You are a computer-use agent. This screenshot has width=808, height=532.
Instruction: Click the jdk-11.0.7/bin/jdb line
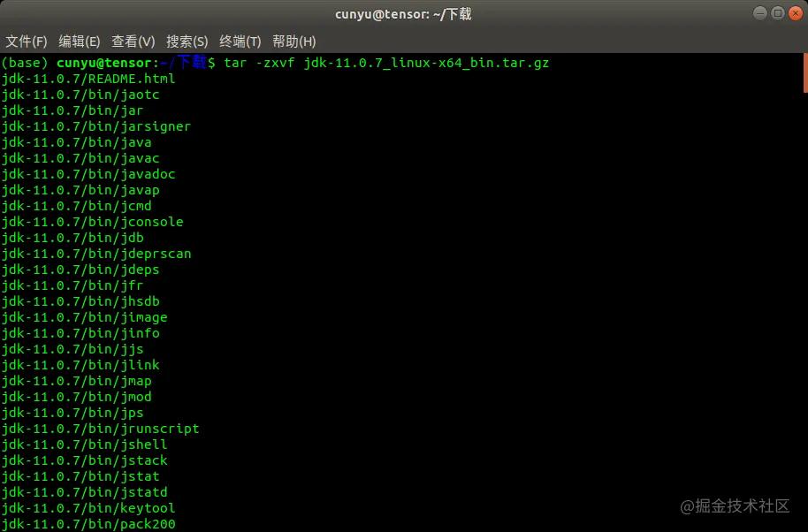[x=72, y=238]
